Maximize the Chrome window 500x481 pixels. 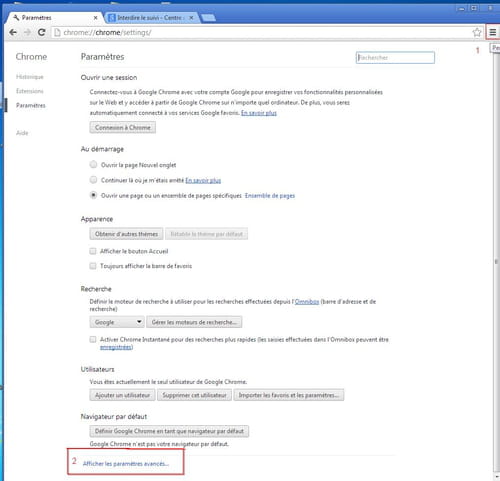tap(474, 8)
